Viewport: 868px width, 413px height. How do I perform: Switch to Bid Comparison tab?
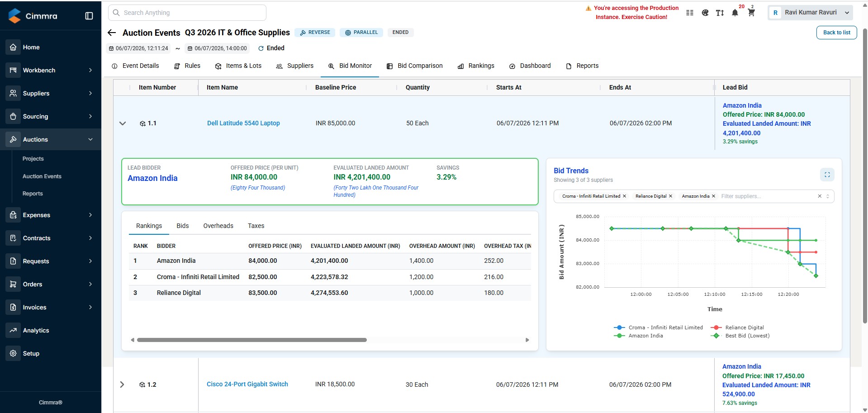pos(415,66)
